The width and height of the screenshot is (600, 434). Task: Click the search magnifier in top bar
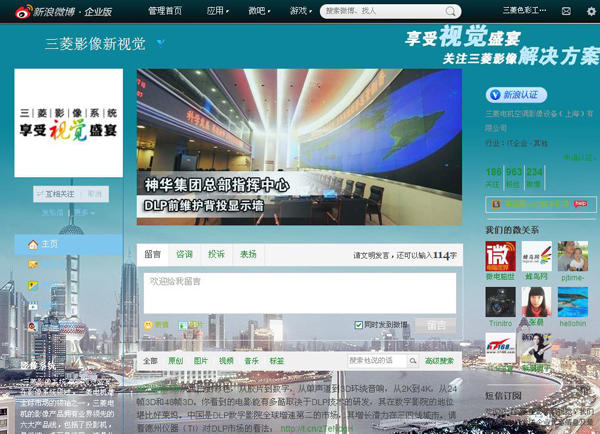point(452,11)
